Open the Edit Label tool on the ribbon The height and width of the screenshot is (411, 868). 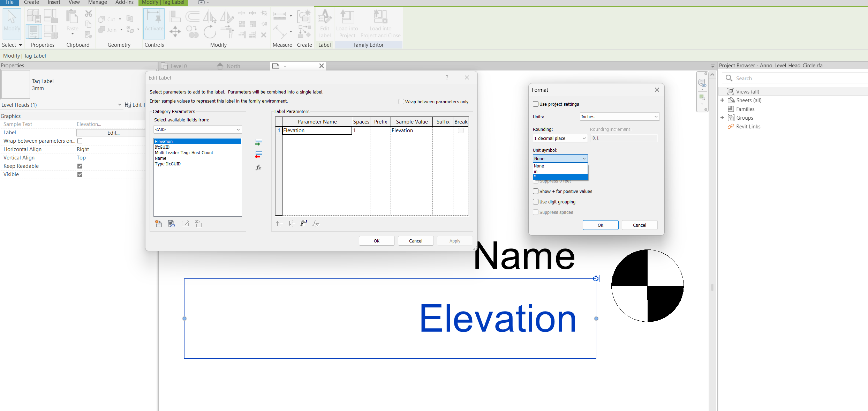point(324,23)
